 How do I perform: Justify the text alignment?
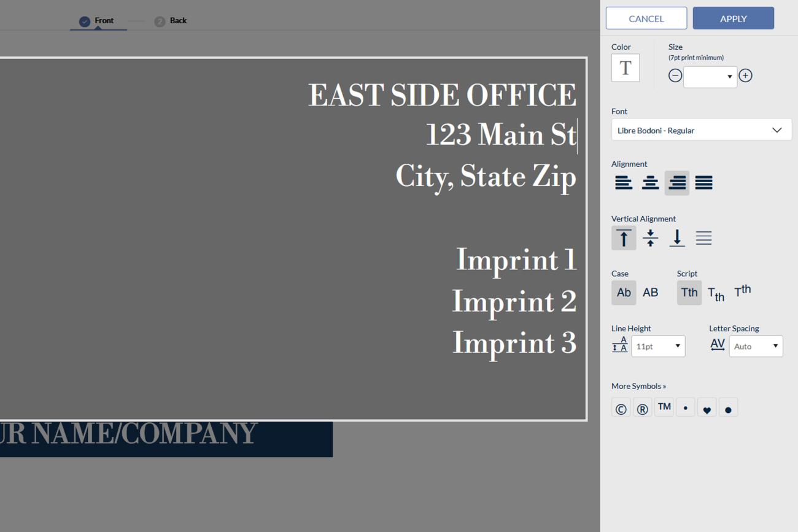(x=703, y=183)
